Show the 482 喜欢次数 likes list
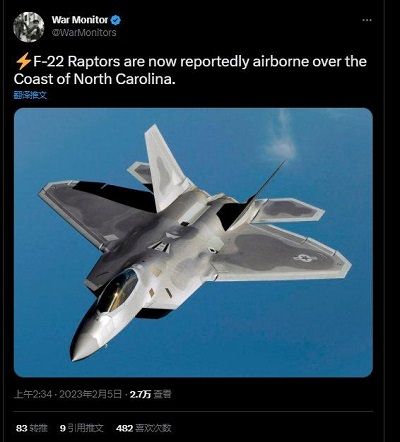Image resolution: width=400 pixels, height=442 pixels. coord(144,428)
